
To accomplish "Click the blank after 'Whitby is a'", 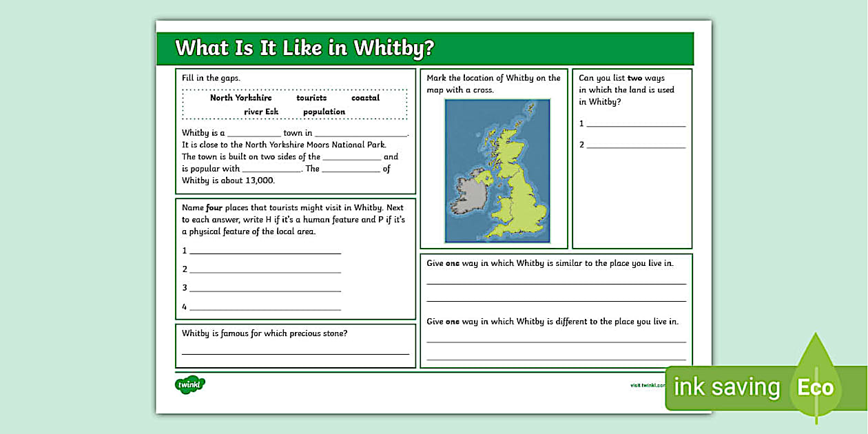I will pyautogui.click(x=254, y=135).
